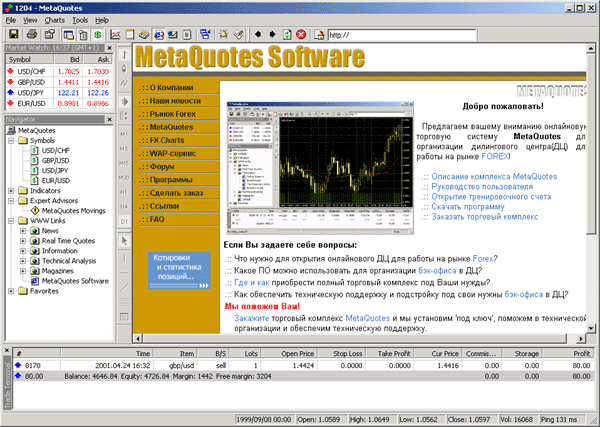Collapse the Expert Advisors folder
This screenshot has width=600, height=427.
click(11, 200)
